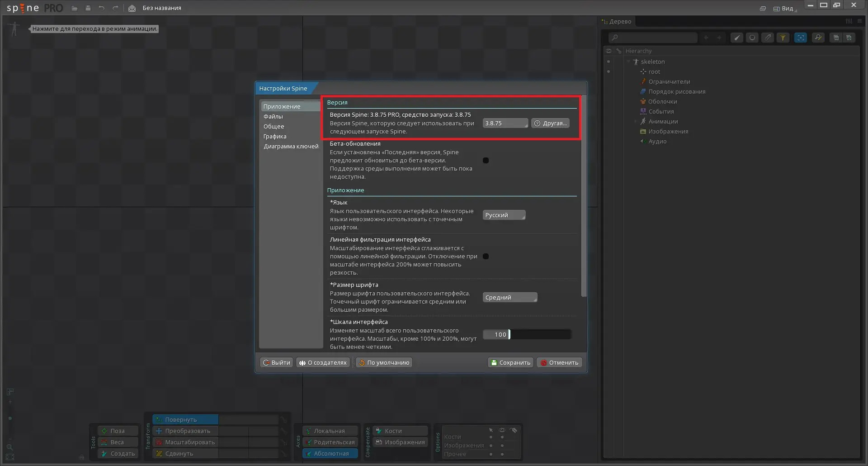
Task: Toggle the Бета-обновления checkbox
Action: point(486,161)
